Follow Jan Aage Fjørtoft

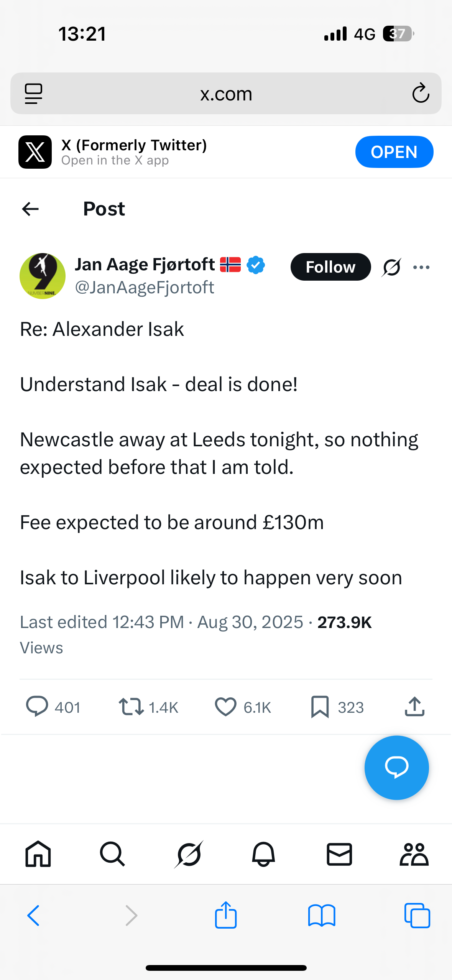coord(330,267)
